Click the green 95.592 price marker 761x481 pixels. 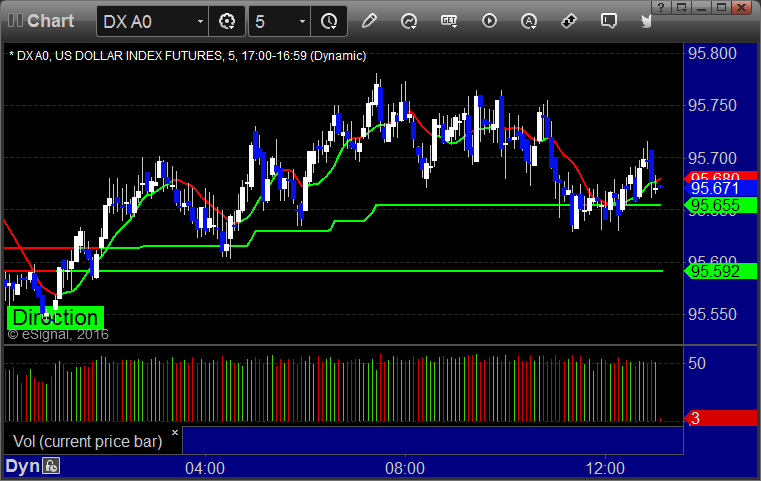pos(721,271)
